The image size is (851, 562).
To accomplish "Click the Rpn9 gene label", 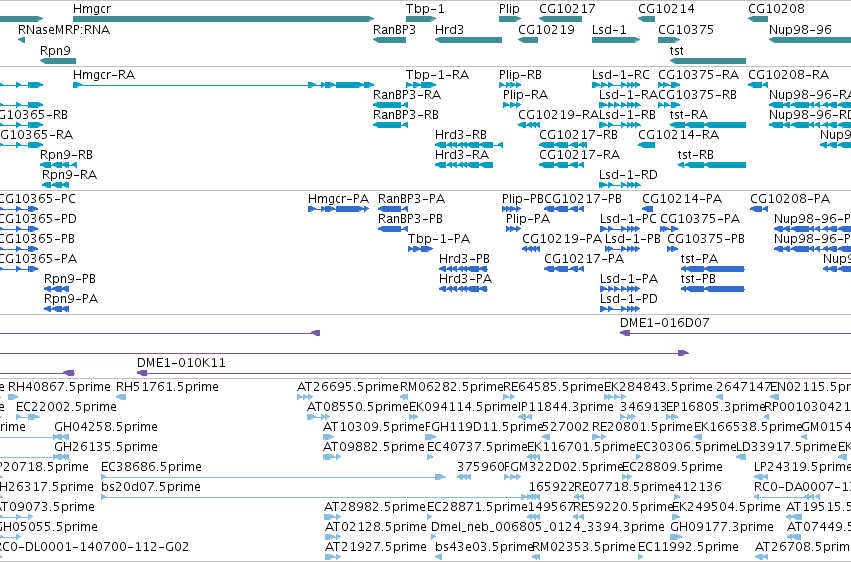I will coord(55,50).
